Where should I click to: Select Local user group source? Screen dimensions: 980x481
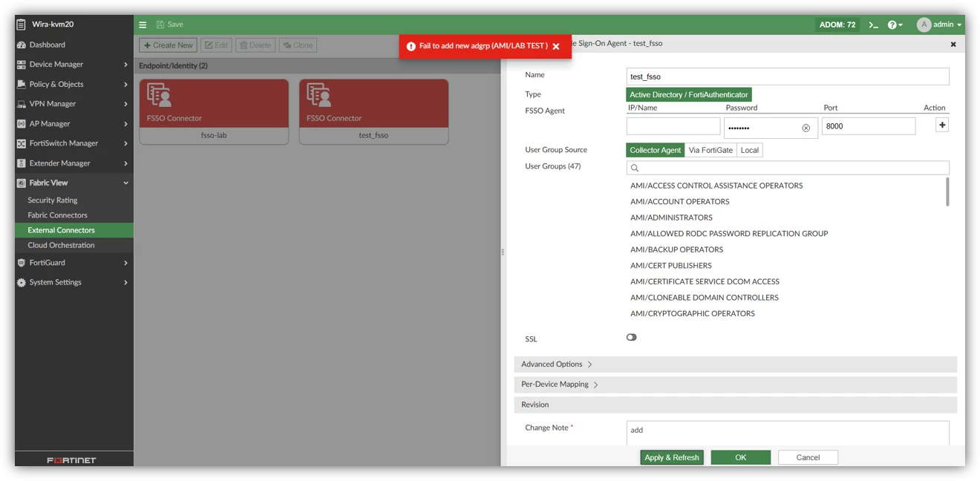pos(750,150)
